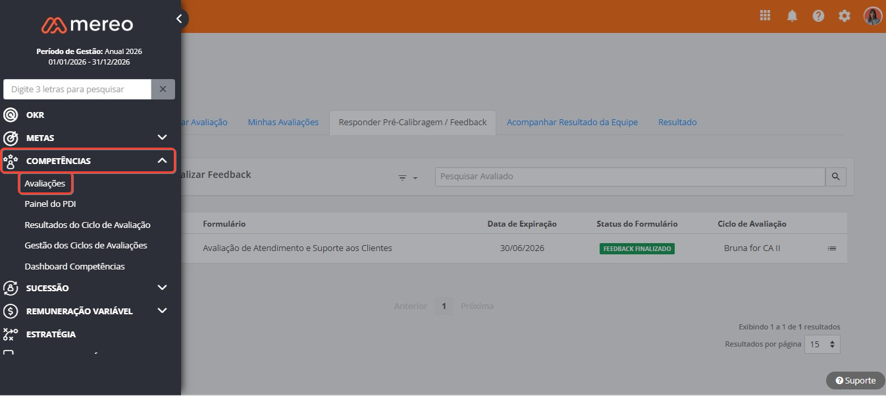Expand the METAS menu section
886x396 pixels.
162,137
